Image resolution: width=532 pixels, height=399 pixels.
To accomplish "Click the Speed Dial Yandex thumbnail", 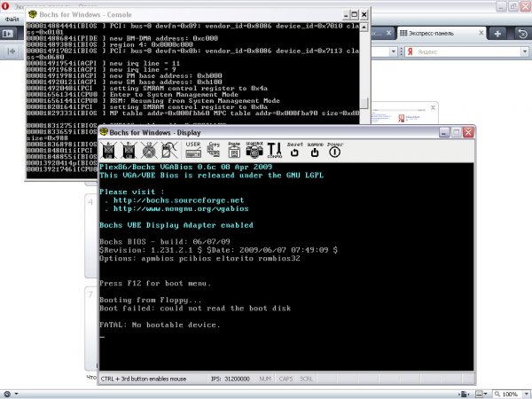I will [403, 113].
